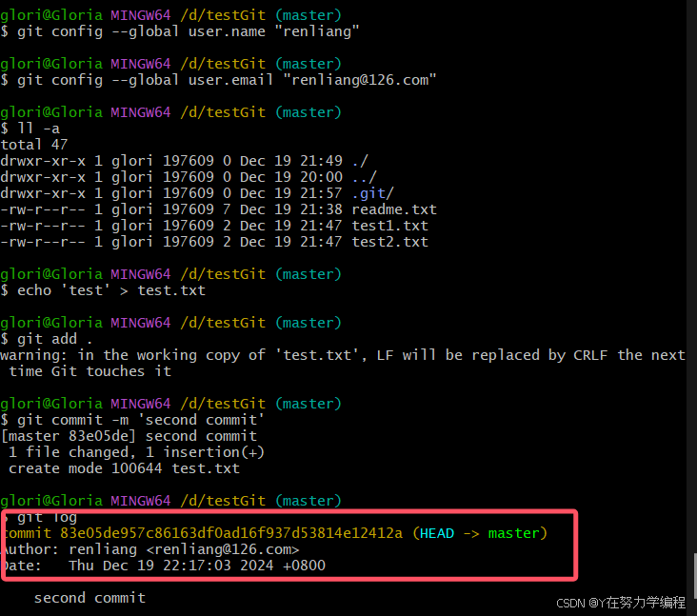The width and height of the screenshot is (697, 616).
Task: Click the ".git/" directory entry
Action: click(372, 193)
